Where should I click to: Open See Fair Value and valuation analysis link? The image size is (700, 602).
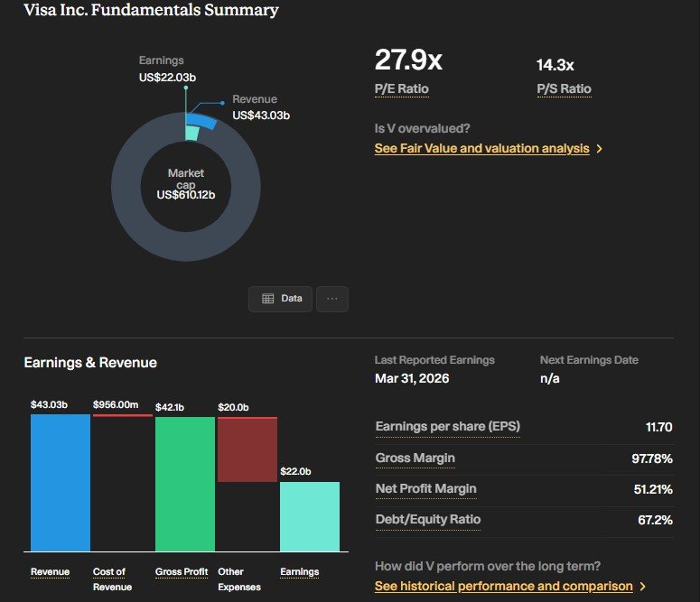click(481, 148)
